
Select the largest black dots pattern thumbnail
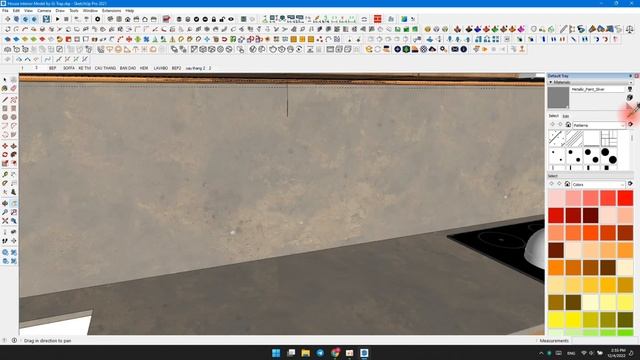point(609,156)
